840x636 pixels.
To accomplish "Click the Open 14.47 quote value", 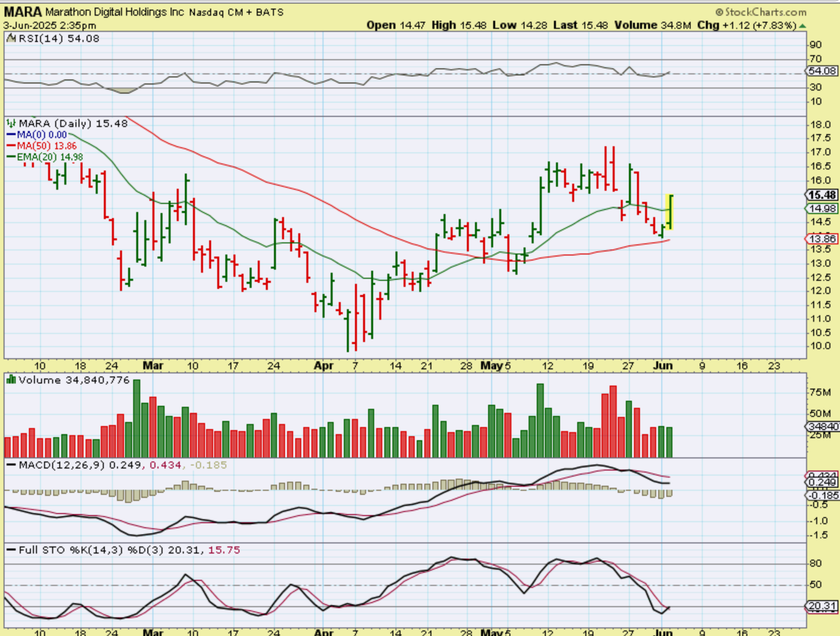I will point(396,25).
